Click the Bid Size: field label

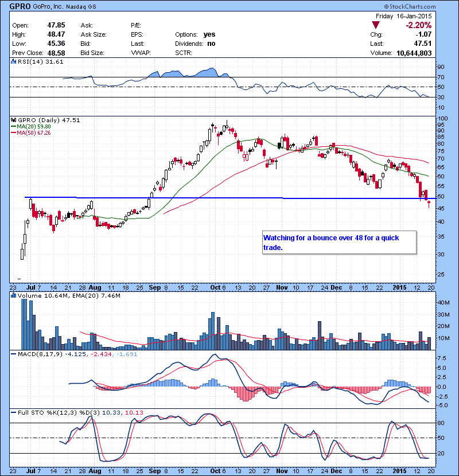point(92,53)
